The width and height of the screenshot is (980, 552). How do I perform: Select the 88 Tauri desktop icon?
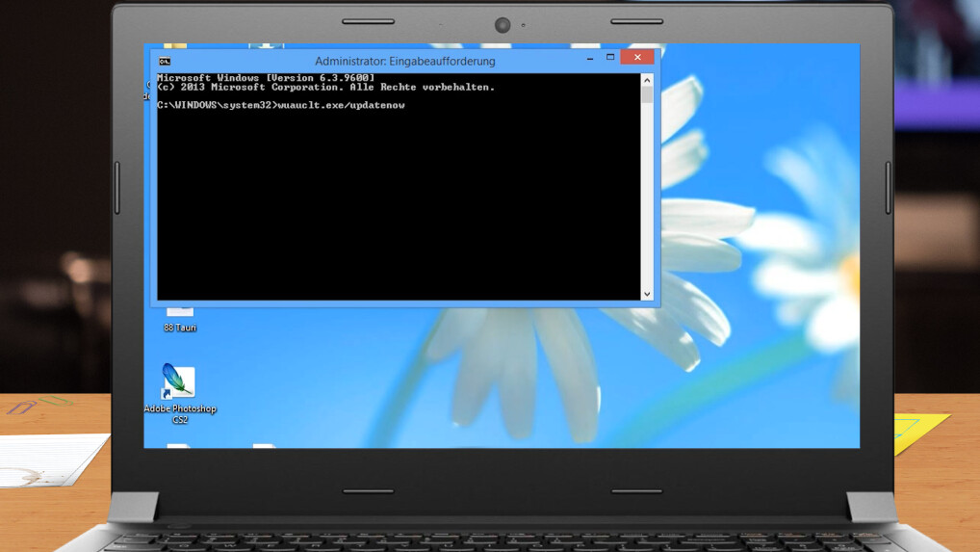pos(180,310)
